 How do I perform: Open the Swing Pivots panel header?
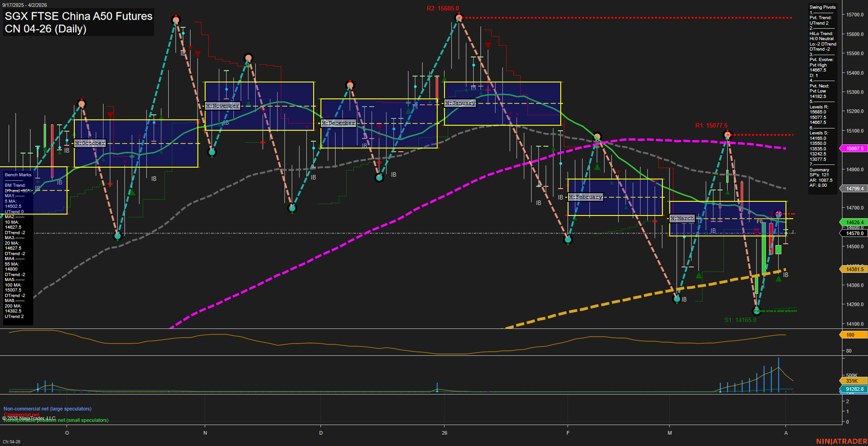pyautogui.click(x=822, y=7)
